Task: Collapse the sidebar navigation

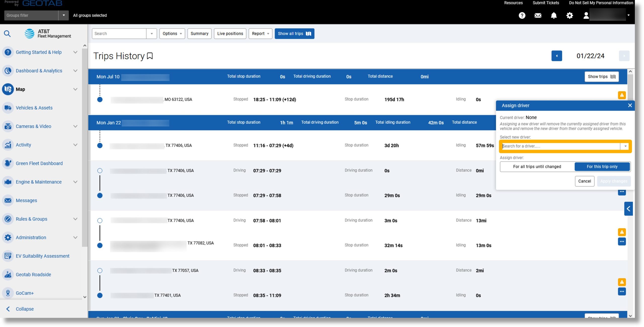Action: (x=20, y=309)
